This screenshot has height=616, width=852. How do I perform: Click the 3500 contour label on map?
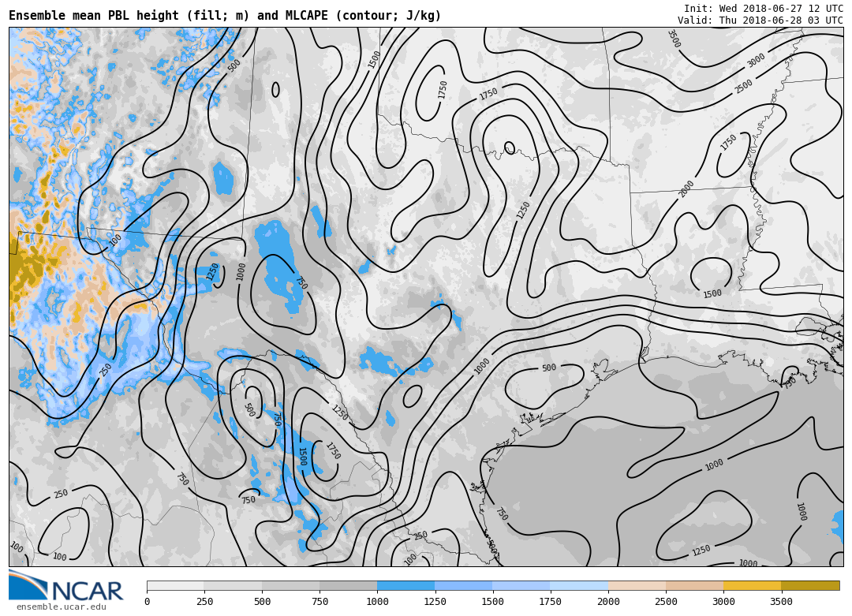673,39
